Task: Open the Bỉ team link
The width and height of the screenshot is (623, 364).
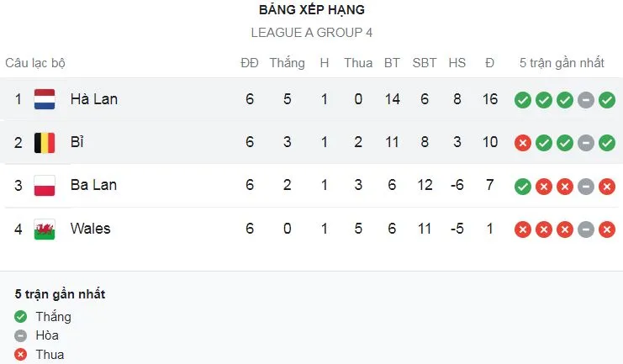Action: 77,143
